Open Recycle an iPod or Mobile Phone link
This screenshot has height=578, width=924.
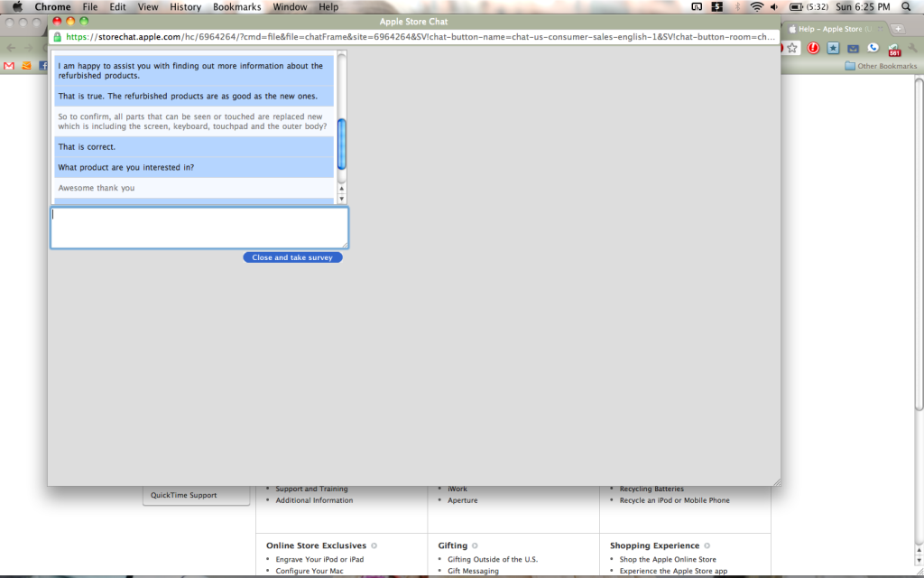pos(675,500)
